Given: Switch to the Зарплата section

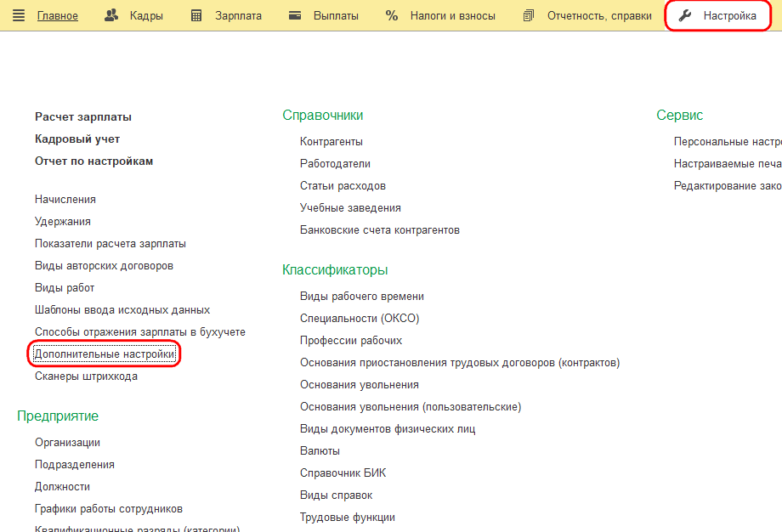Looking at the screenshot, I should point(238,16).
